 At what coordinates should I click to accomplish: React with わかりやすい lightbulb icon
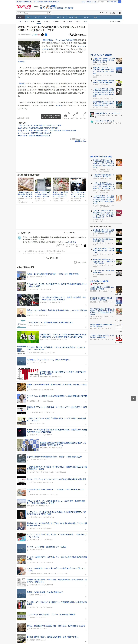[x=74, y=115]
